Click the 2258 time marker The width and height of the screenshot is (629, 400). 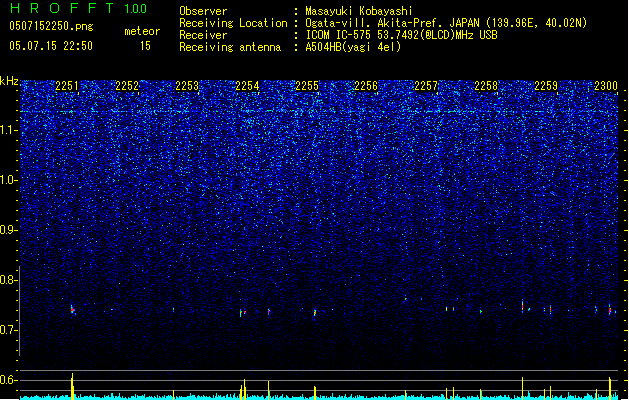[x=486, y=86]
